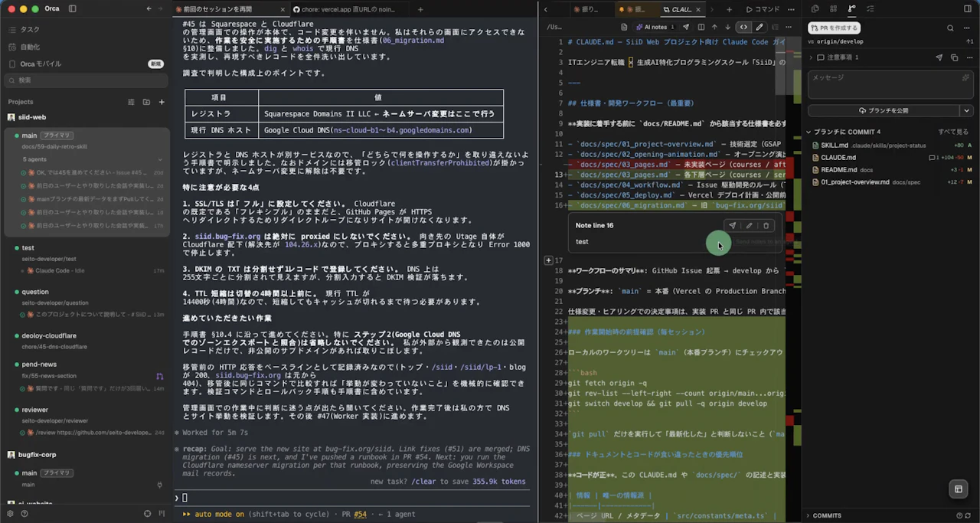Open the files panel icon in right sidebar
980x523 pixels.
pyautogui.click(x=815, y=8)
